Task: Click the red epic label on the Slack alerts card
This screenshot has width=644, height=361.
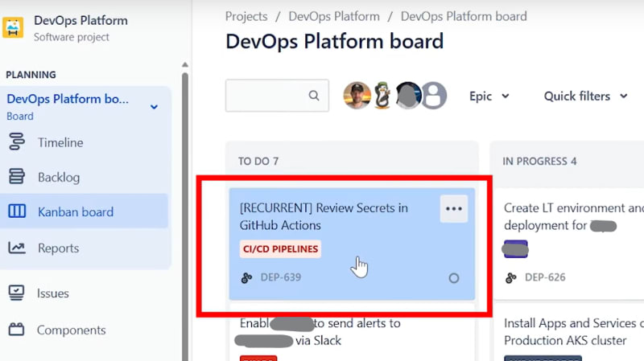Action: 258,359
